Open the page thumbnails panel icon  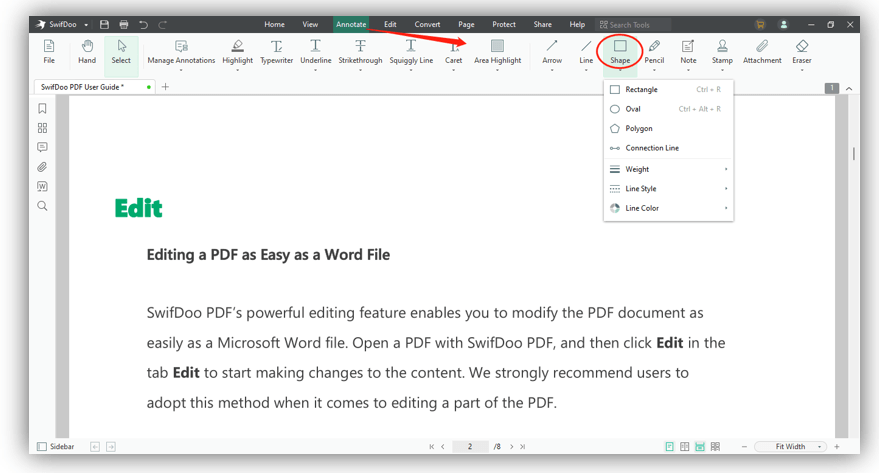pos(42,128)
